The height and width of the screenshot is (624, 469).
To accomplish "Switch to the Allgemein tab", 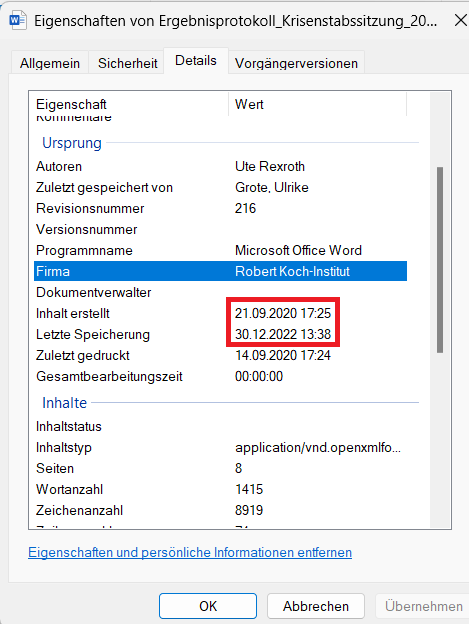I will point(50,63).
